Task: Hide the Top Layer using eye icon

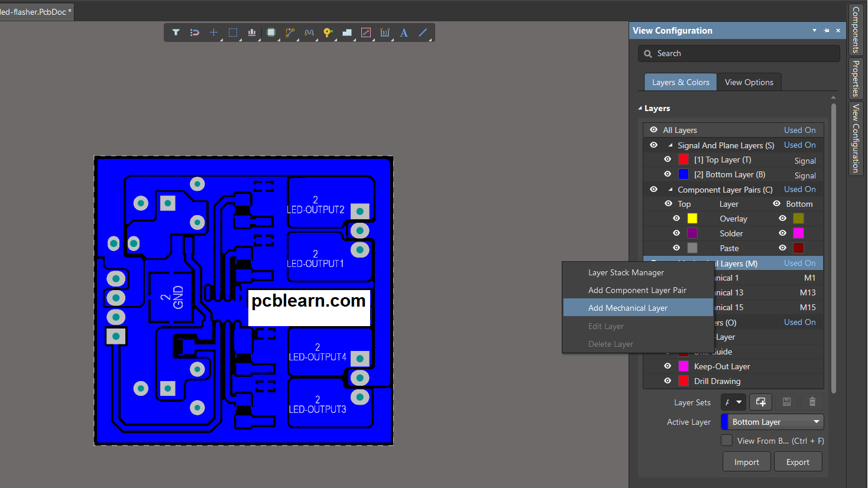Action: pyautogui.click(x=668, y=160)
